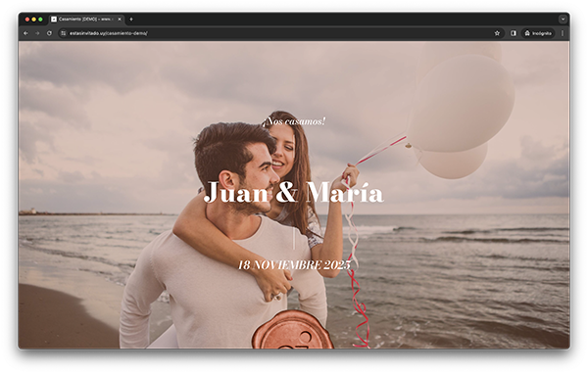Focus the address bar URL field
Image resolution: width=588 pixels, height=373 pixels.
point(277,33)
